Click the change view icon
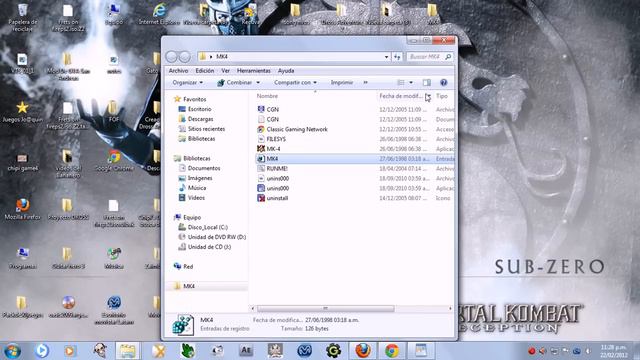Viewport: 640px width, 360px height. point(401,82)
